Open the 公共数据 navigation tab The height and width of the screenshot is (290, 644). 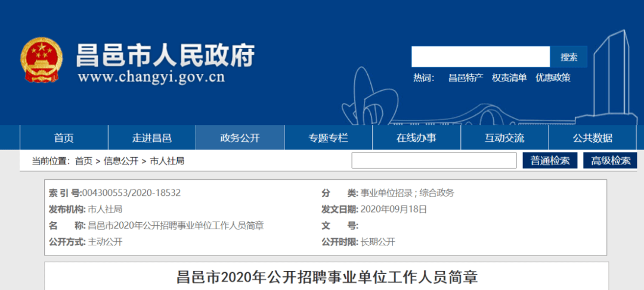pos(593,138)
